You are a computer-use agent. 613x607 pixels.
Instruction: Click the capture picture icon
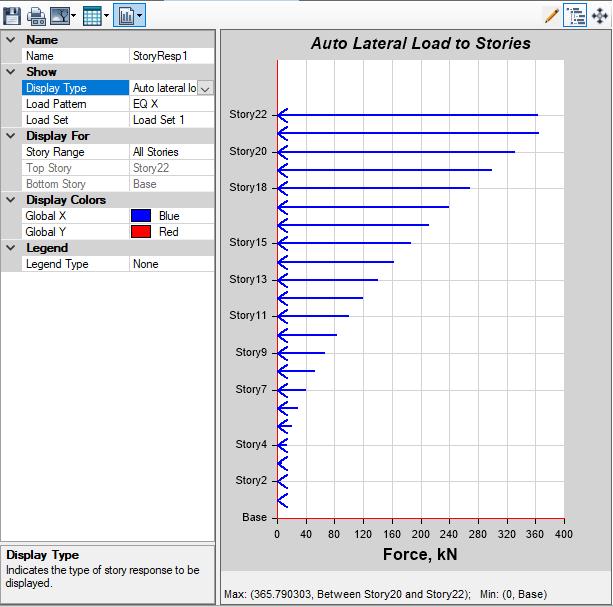[60, 16]
